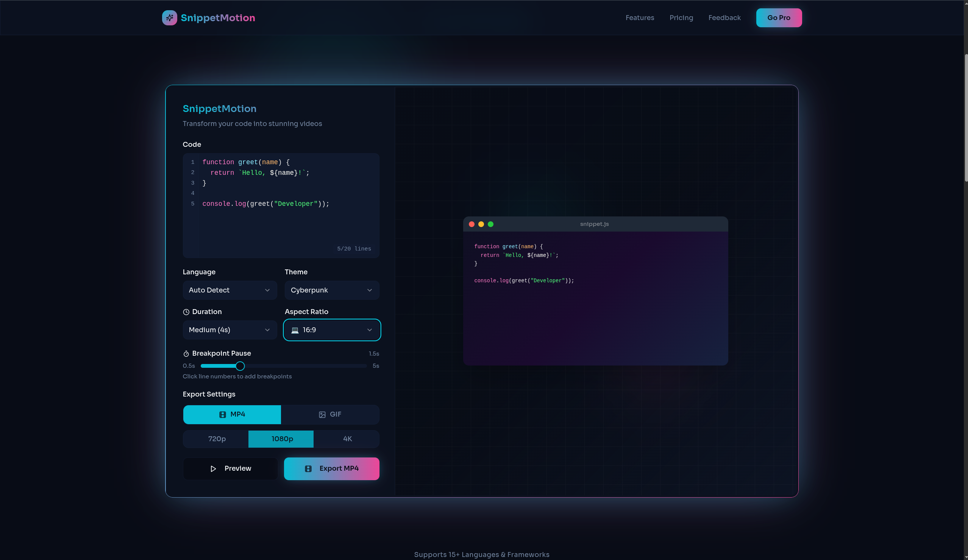Click the play icon inside the Preview button
Screen dimensions: 968x560
[214, 469]
